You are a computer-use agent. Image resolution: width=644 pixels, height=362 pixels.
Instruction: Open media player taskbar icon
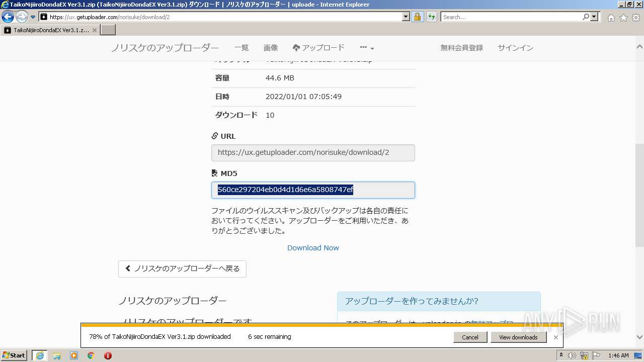(74, 355)
